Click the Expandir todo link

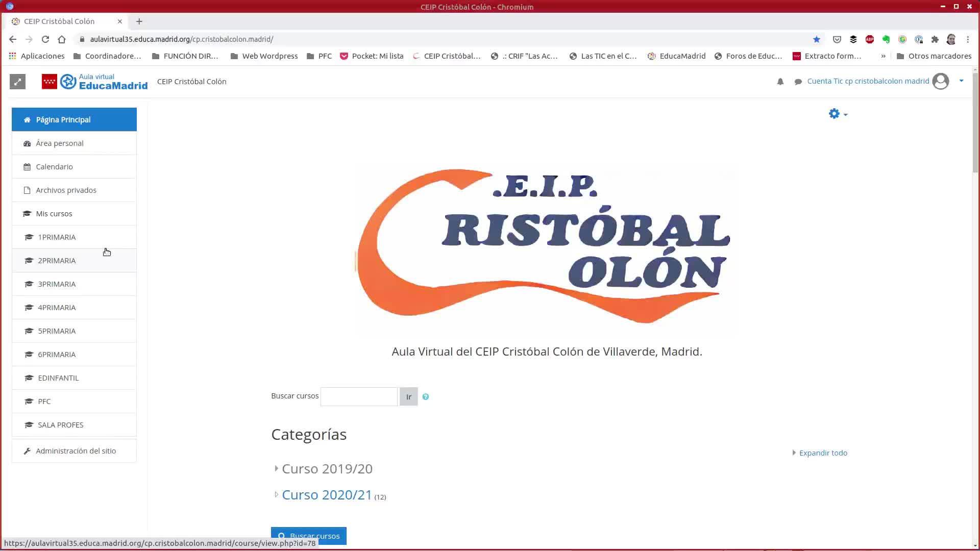coord(823,453)
